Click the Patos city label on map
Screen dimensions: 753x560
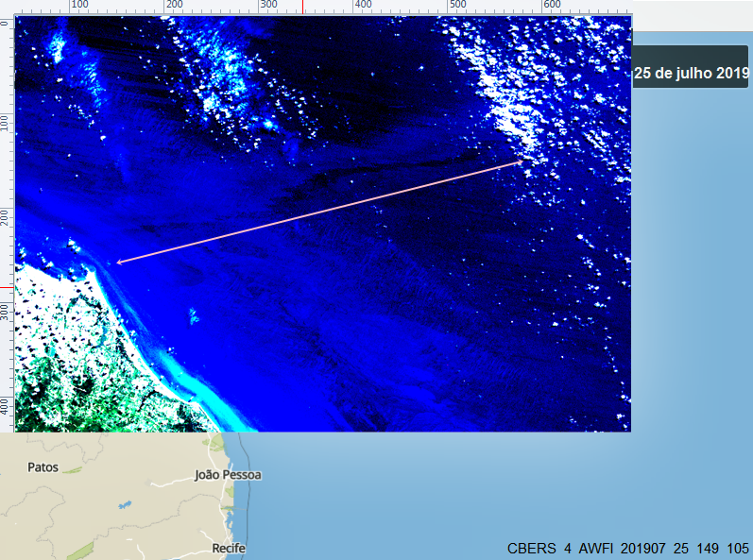pos(43,467)
